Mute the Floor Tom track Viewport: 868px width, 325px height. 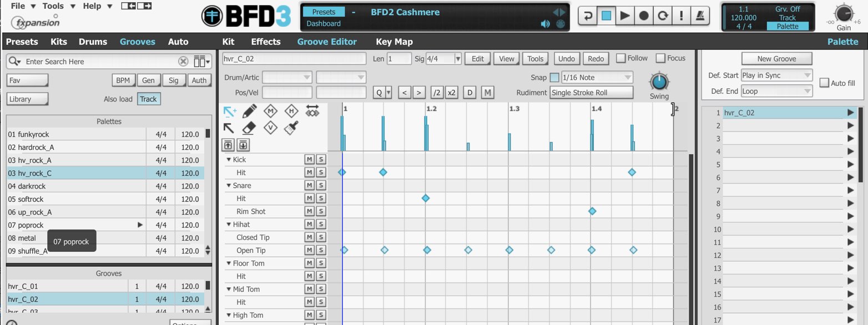coord(310,263)
